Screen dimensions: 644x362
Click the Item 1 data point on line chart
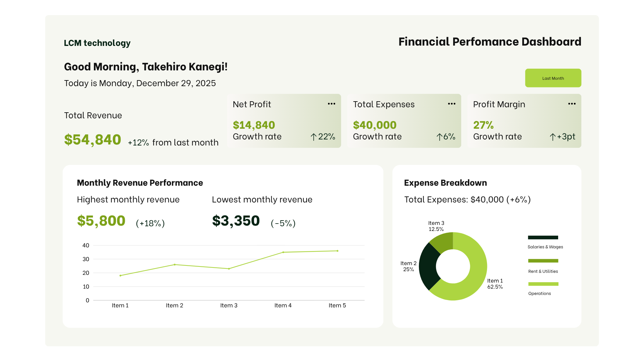point(120,276)
